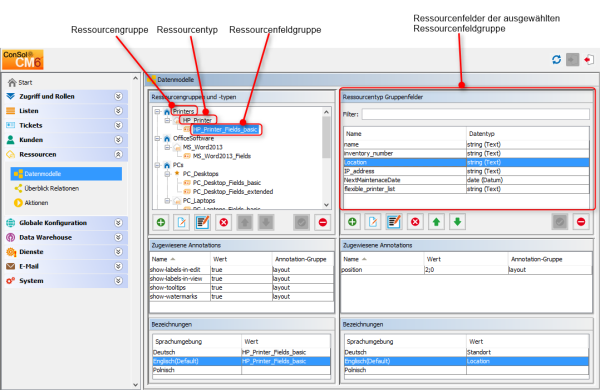Viewport: 600px width, 390px height.
Task: Select PC_Desktop_Fields_extended in tree
Action: (x=233, y=192)
